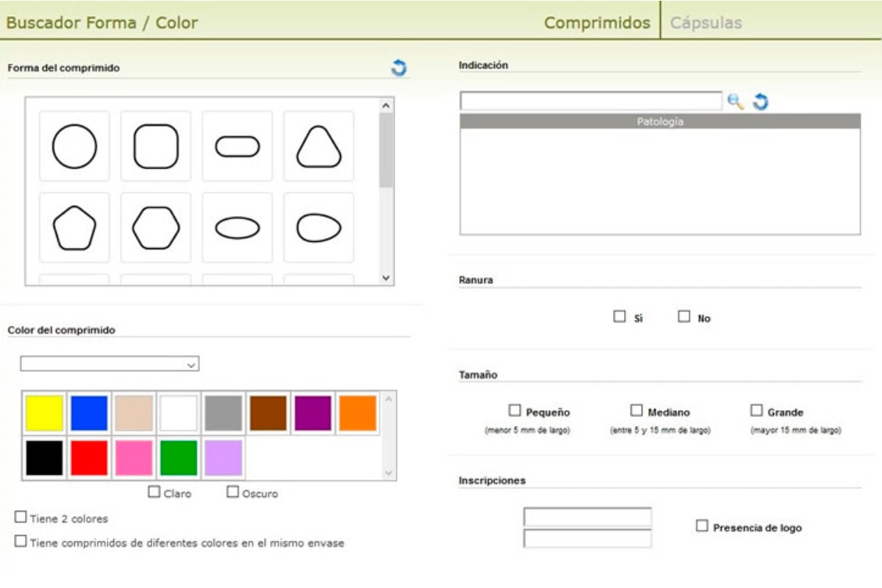Pick the purple color swatch
Image resolution: width=882 pixels, height=588 pixels.
(x=313, y=413)
